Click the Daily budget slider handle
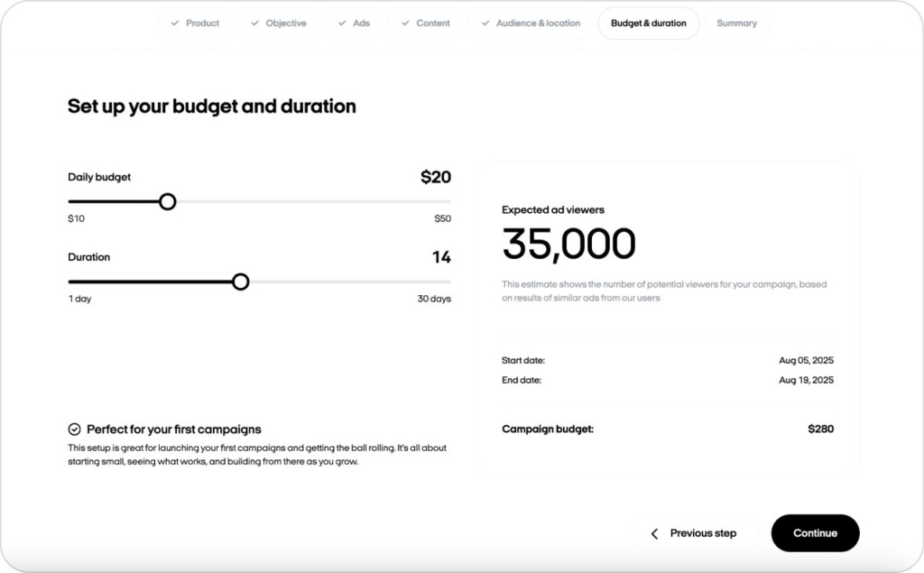This screenshot has width=924, height=573. pyautogui.click(x=168, y=201)
